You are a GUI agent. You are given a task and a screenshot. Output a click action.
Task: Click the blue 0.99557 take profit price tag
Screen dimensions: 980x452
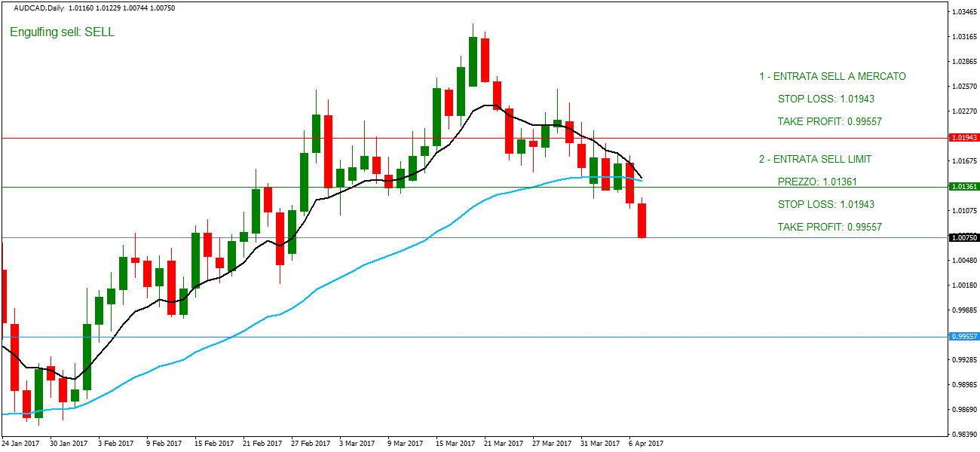(964, 337)
